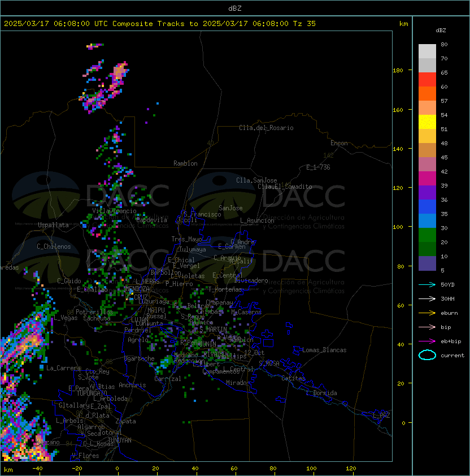Click the Potrerillos place label
470x476 pixels.
(94, 312)
